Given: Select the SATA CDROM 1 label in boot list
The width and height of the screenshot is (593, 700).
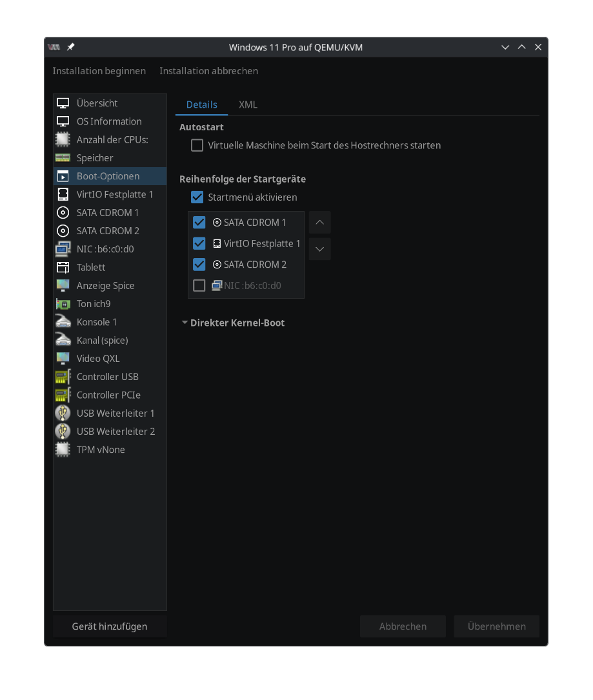Looking at the screenshot, I should [254, 223].
